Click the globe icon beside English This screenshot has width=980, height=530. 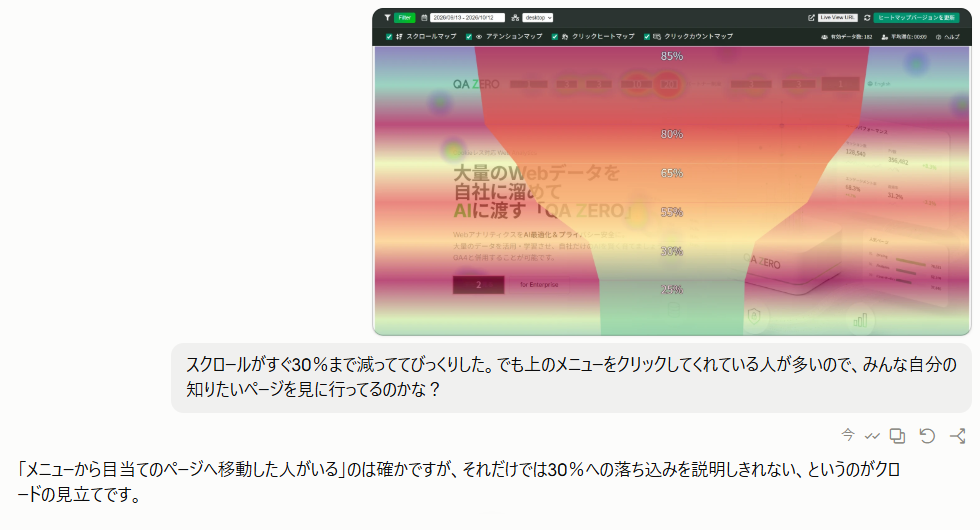coord(870,84)
